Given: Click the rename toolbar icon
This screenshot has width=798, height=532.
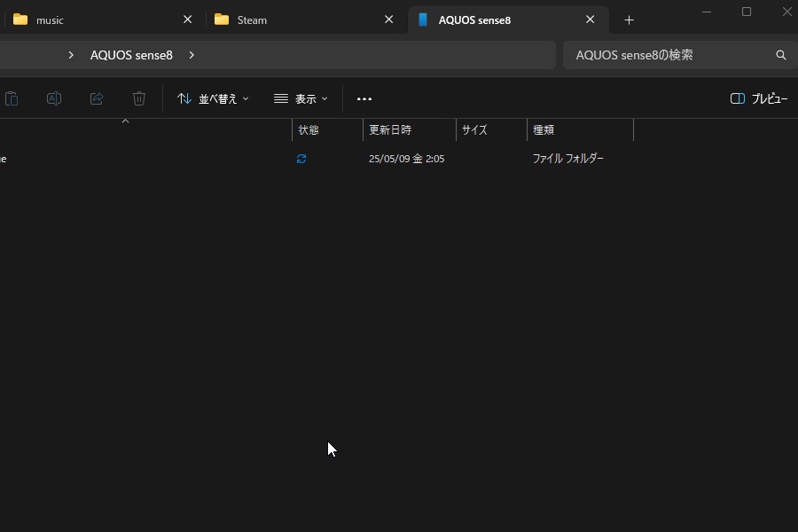Looking at the screenshot, I should pyautogui.click(x=54, y=98).
